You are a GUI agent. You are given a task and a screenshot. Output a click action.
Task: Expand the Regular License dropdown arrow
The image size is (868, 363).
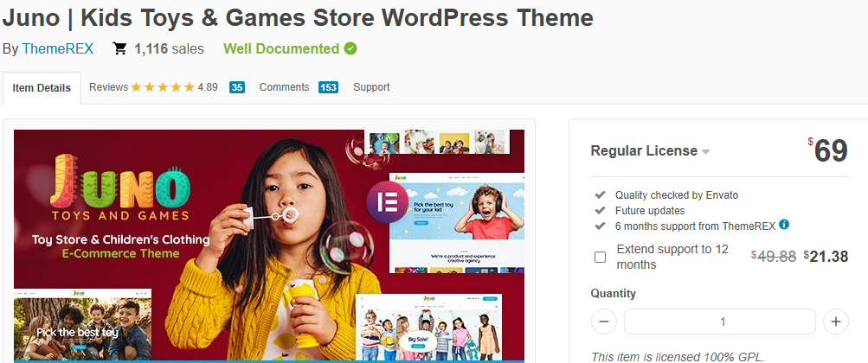706,152
